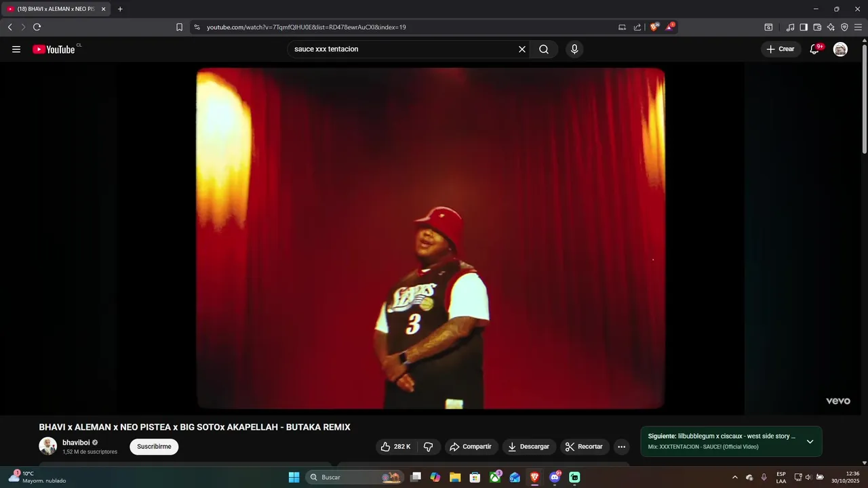This screenshot has height=488, width=868.
Task: Open more actions three-dot menu
Action: 621,447
